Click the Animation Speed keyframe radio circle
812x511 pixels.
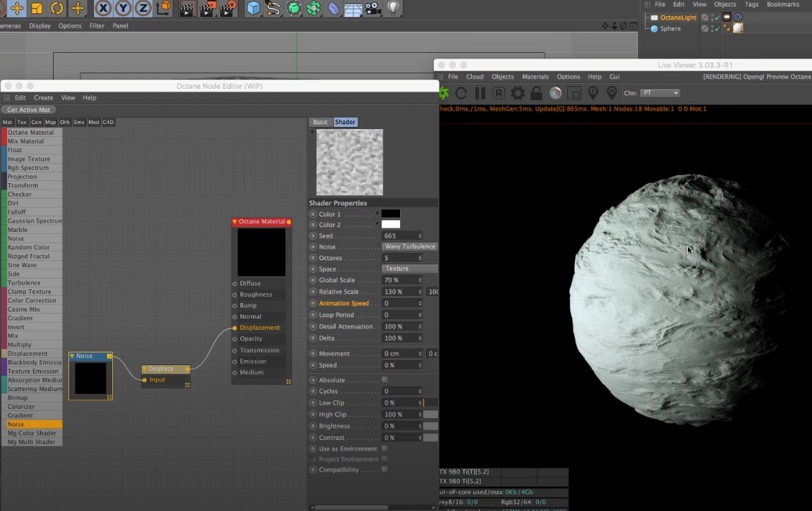click(x=313, y=304)
